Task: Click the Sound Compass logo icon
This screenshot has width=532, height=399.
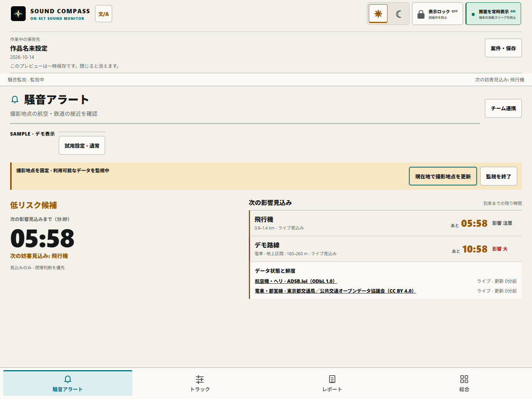Action: click(x=18, y=14)
